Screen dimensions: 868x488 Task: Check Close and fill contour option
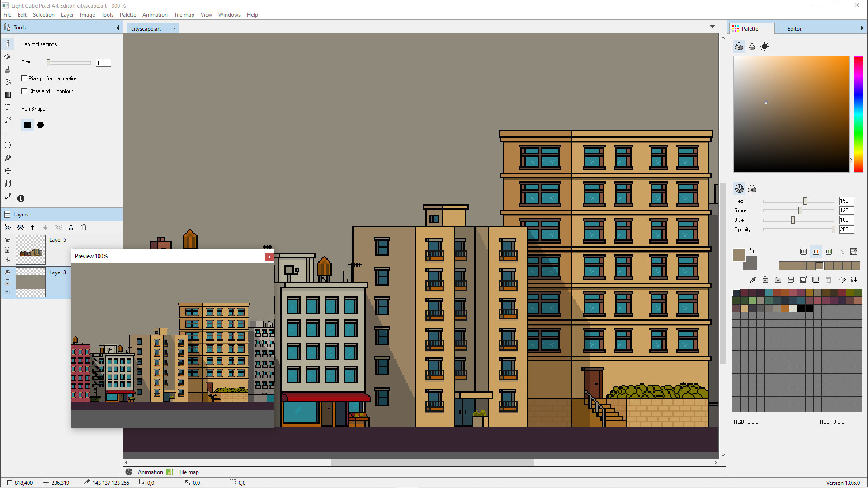tap(24, 91)
